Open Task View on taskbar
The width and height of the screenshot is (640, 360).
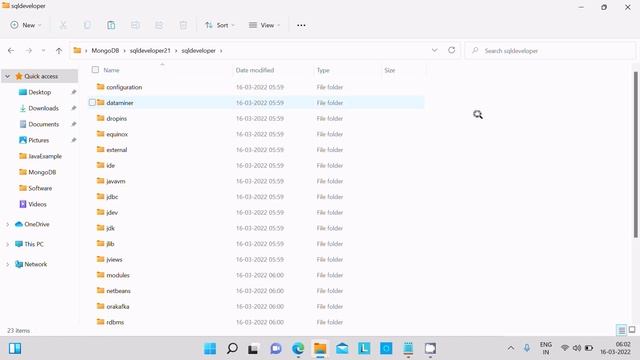[x=253, y=349]
